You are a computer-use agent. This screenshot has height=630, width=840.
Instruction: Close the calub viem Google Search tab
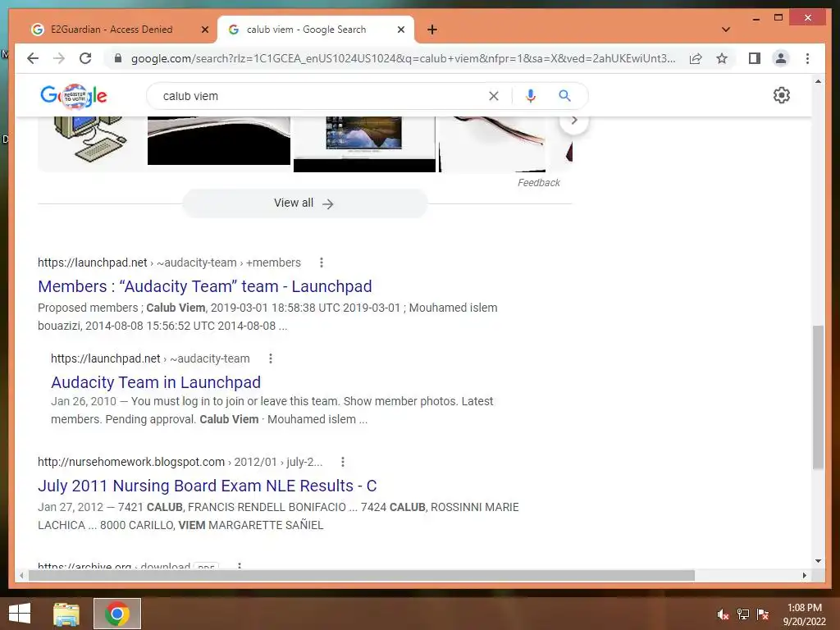coord(400,30)
